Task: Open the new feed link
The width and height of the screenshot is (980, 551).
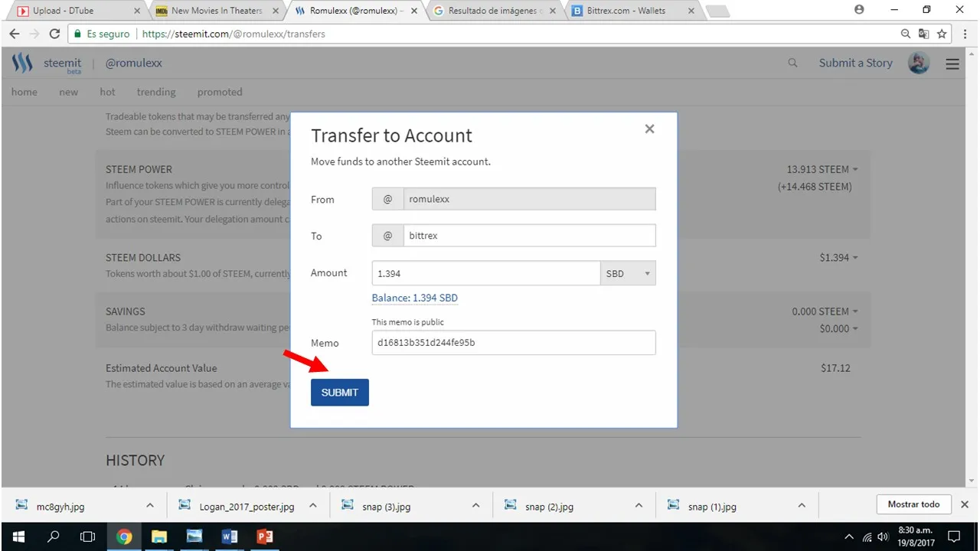Action: (x=69, y=92)
